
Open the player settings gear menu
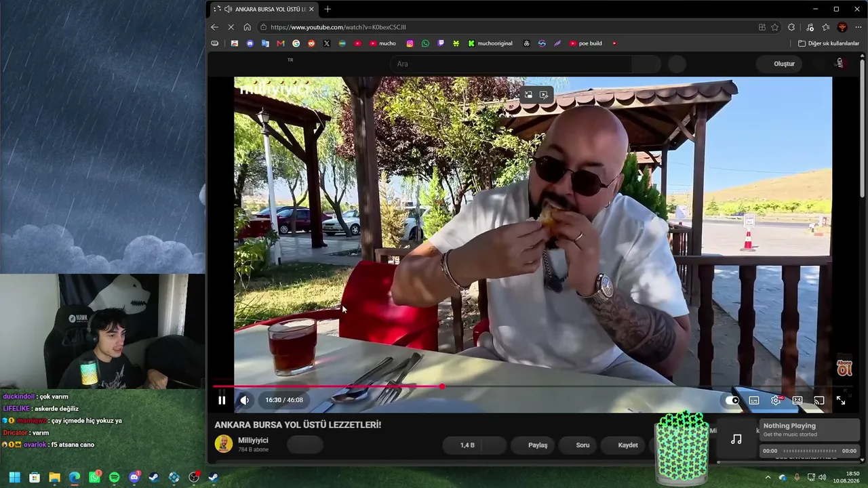tap(776, 401)
